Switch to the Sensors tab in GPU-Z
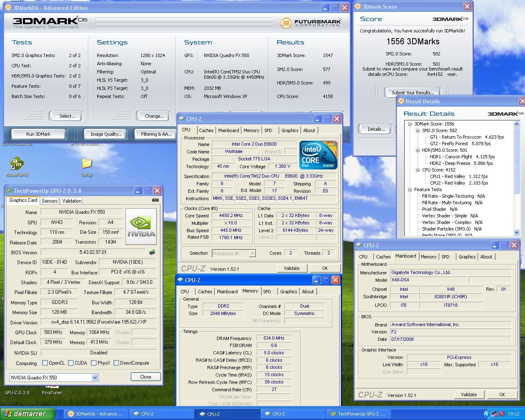The width and height of the screenshot is (525, 420). tap(50, 201)
